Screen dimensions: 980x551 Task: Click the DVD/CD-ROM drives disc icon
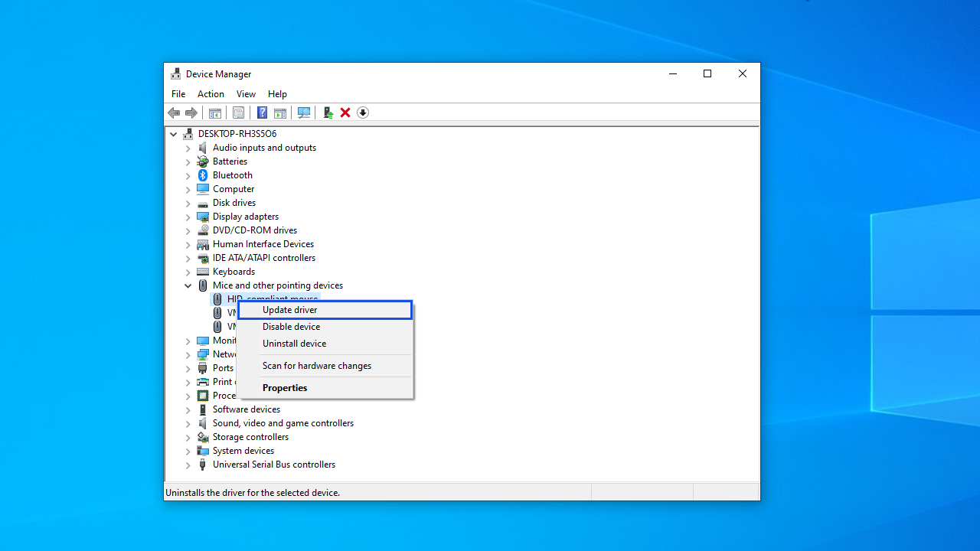pos(203,230)
